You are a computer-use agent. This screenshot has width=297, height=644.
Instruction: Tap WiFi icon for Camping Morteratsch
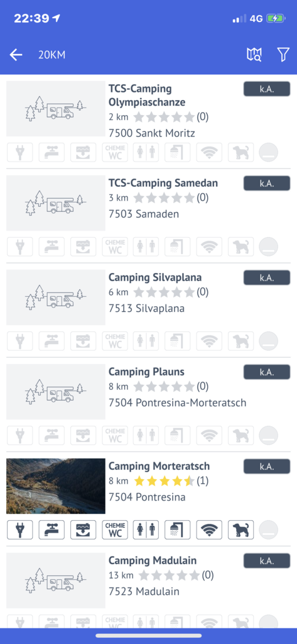(209, 530)
